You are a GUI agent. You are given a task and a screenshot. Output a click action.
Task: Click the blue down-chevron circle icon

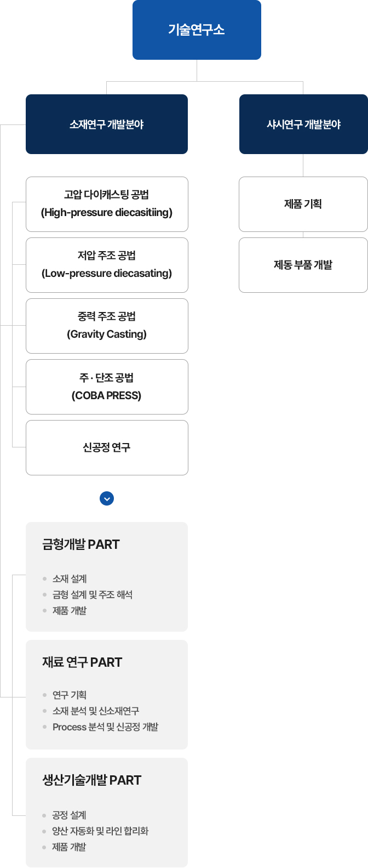pos(107,498)
